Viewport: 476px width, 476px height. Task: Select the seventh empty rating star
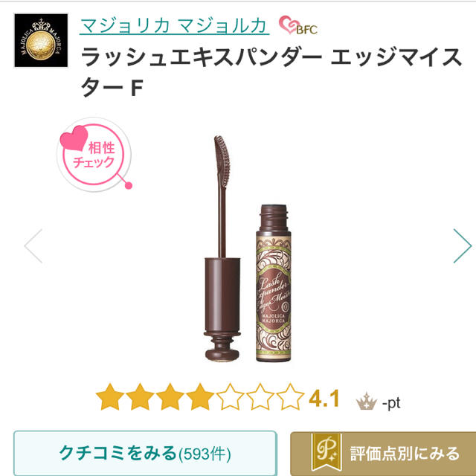(291, 396)
